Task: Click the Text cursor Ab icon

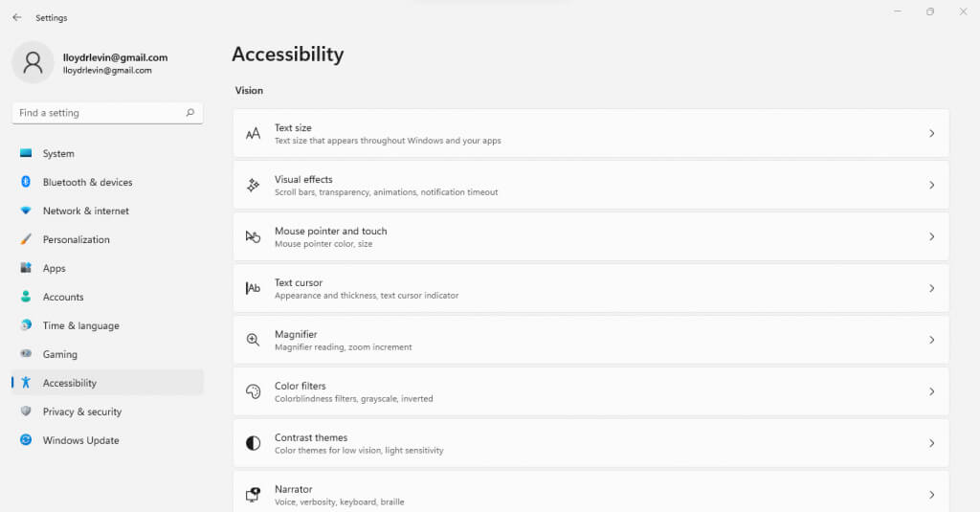Action: point(253,288)
